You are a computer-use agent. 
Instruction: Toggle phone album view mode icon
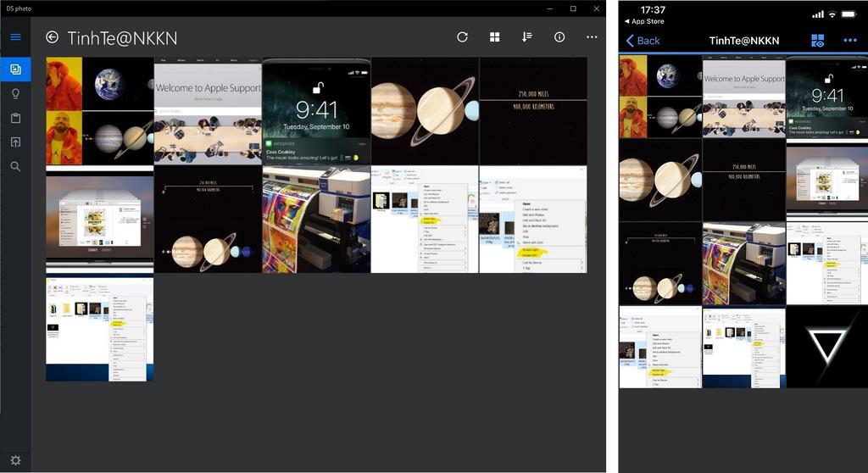click(x=818, y=41)
